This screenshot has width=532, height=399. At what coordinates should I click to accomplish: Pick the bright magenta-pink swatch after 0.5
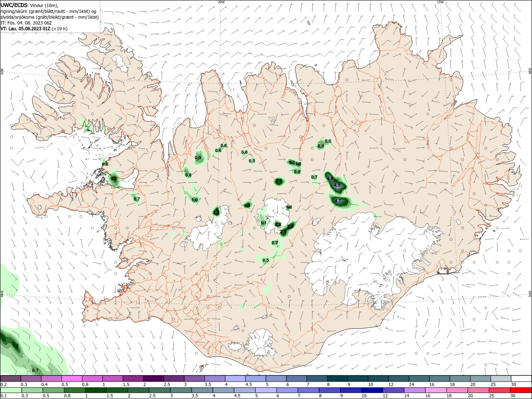pyautogui.click(x=71, y=378)
